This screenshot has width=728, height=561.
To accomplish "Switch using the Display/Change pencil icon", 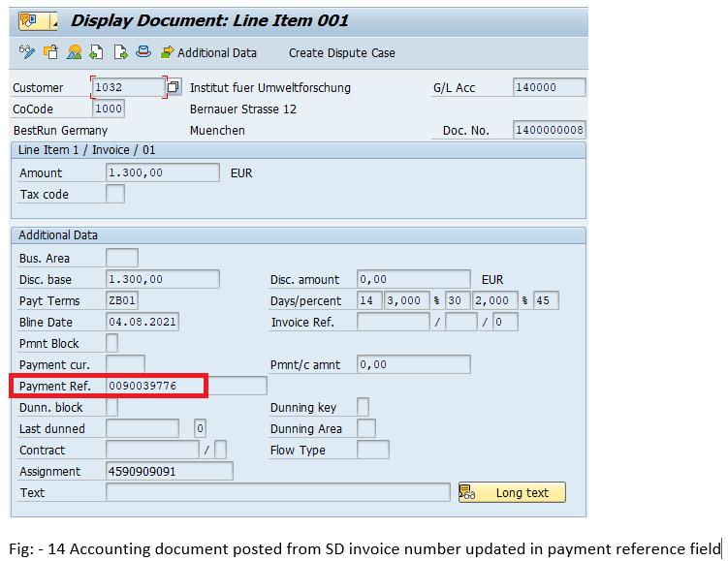I will tap(26, 52).
